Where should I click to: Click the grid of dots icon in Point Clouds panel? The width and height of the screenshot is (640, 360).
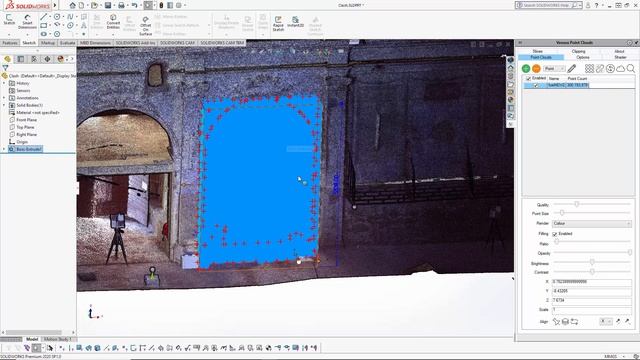[589, 69]
